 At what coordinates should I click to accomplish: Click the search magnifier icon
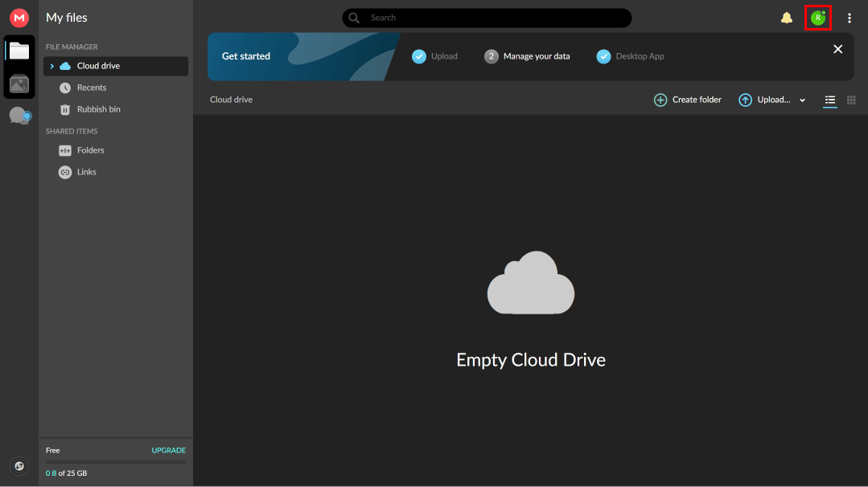(354, 18)
